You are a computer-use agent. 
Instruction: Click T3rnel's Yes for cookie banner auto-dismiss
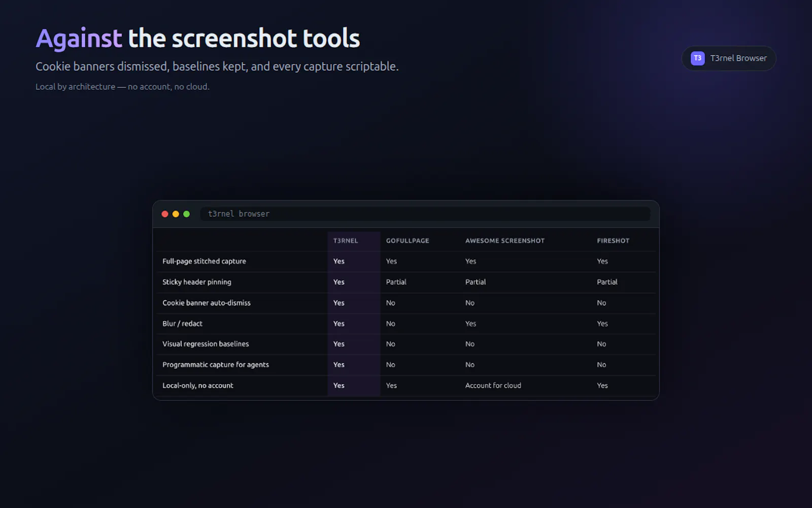pyautogui.click(x=339, y=303)
